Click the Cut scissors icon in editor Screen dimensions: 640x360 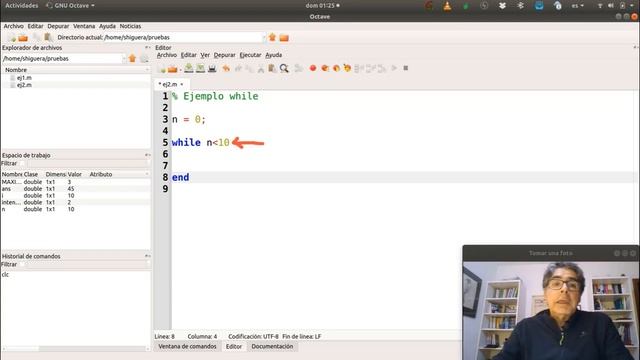point(261,69)
